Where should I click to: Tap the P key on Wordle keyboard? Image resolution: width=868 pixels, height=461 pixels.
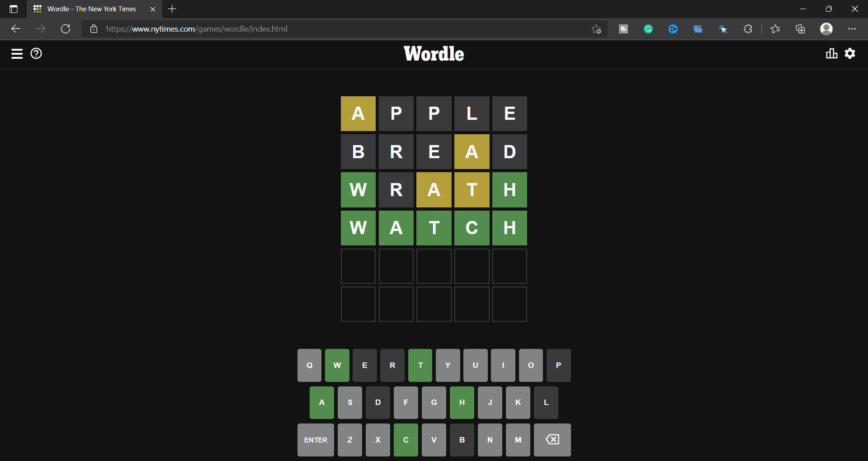tap(559, 365)
